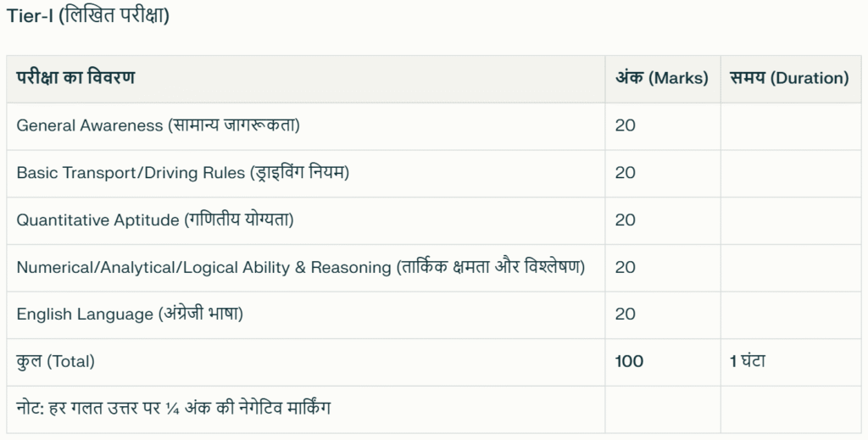This screenshot has width=868, height=440.
Task: Click the marks value for Quantitative Aptitude
Action: point(625,220)
